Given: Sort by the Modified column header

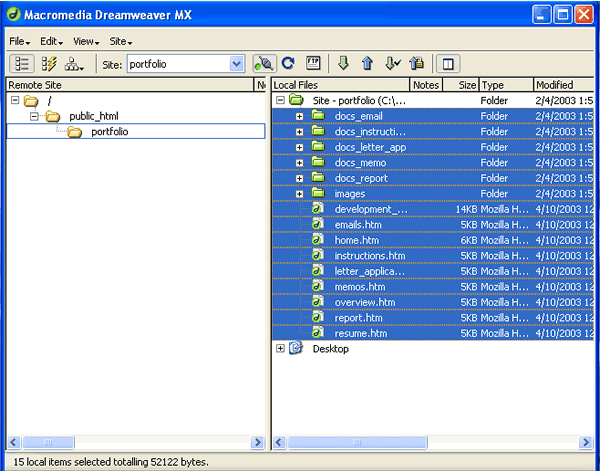Looking at the screenshot, I should click(x=554, y=85).
